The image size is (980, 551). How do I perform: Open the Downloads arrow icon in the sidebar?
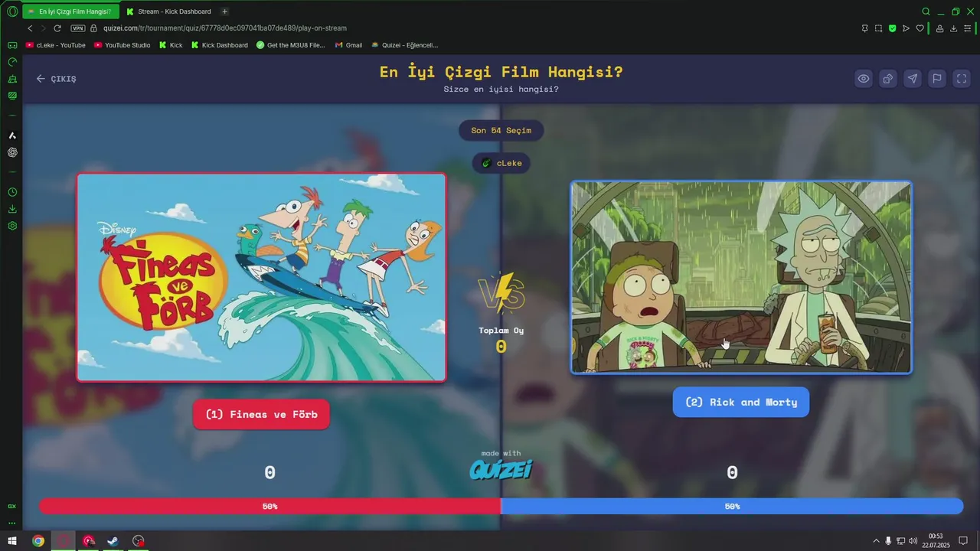click(x=11, y=209)
